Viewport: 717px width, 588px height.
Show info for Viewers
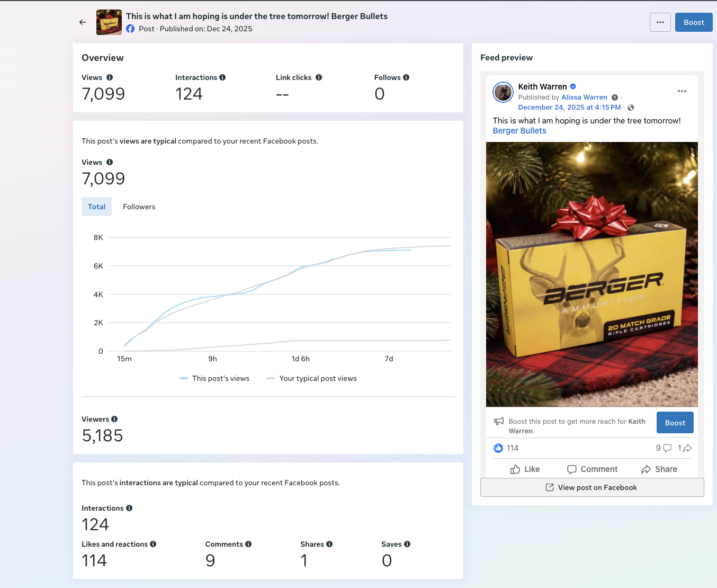coord(114,419)
